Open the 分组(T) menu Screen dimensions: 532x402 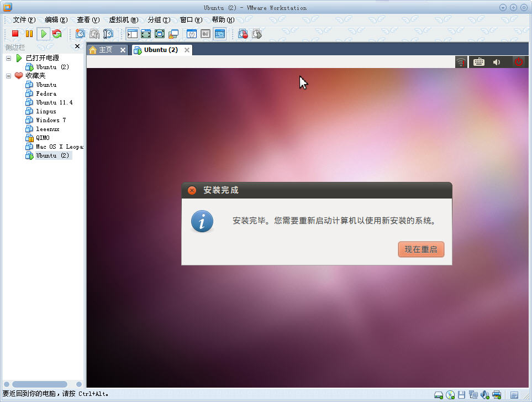(159, 20)
